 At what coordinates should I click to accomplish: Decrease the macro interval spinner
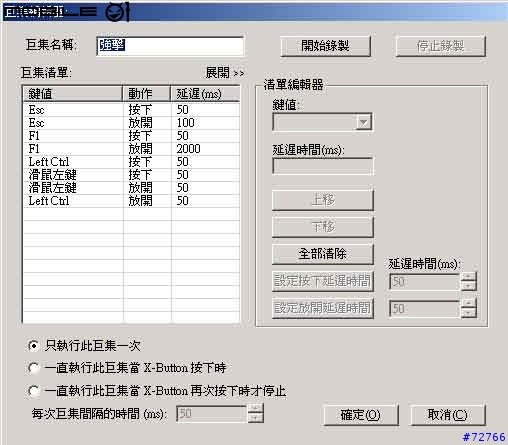coord(256,418)
